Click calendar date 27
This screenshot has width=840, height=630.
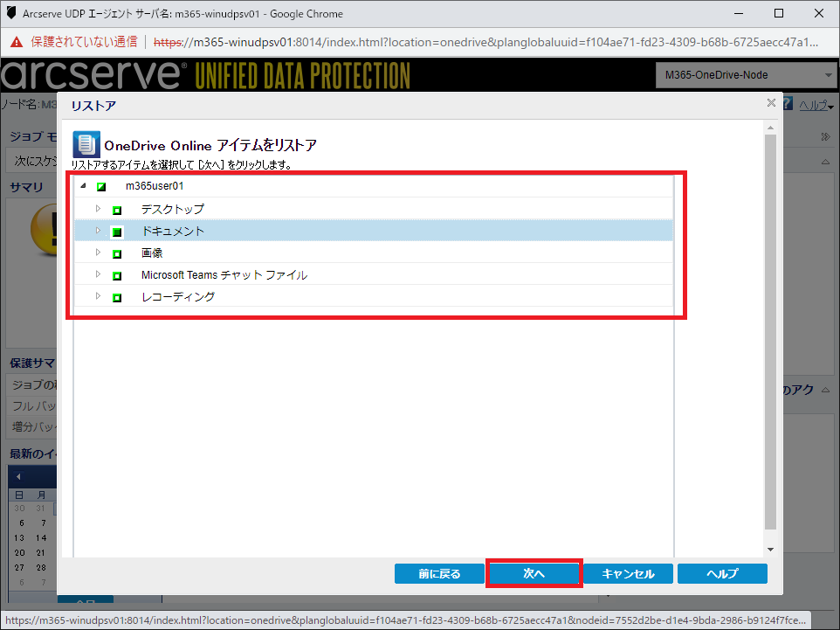(x=19, y=567)
